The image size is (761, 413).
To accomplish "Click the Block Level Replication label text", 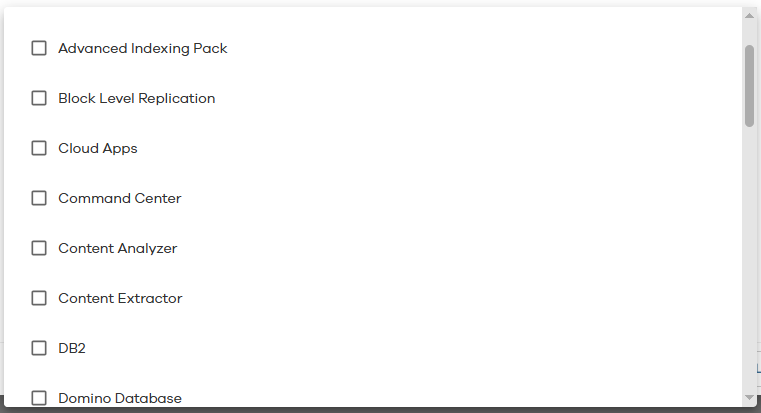I will [137, 98].
